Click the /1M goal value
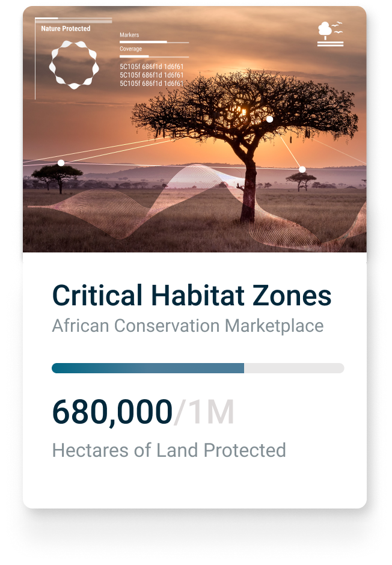The image size is (392, 565). tap(204, 413)
